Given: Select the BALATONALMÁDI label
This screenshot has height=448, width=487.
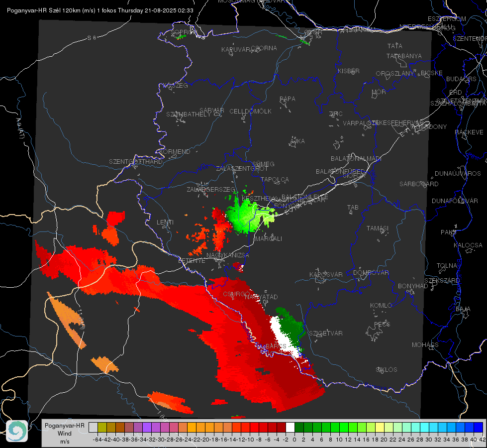Looking at the screenshot, I should (356, 159).
